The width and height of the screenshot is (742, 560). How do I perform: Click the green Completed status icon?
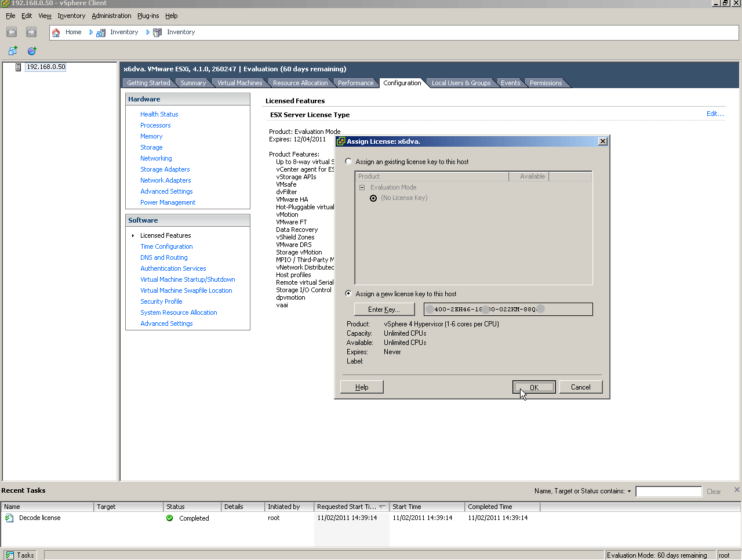click(x=170, y=518)
